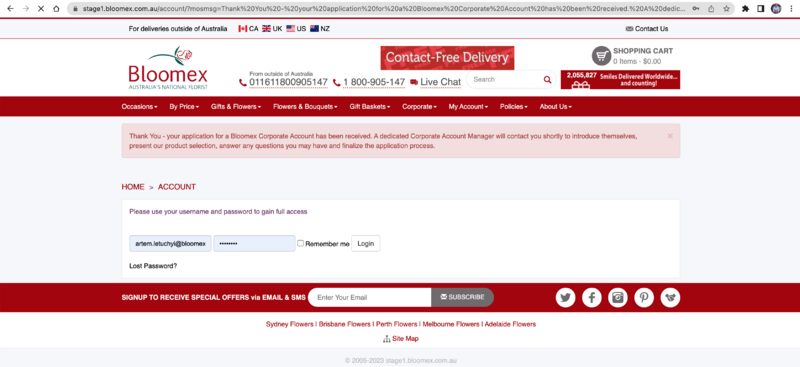The height and width of the screenshot is (367, 800).
Task: Open the Pinterest social icon
Action: coord(644,298)
